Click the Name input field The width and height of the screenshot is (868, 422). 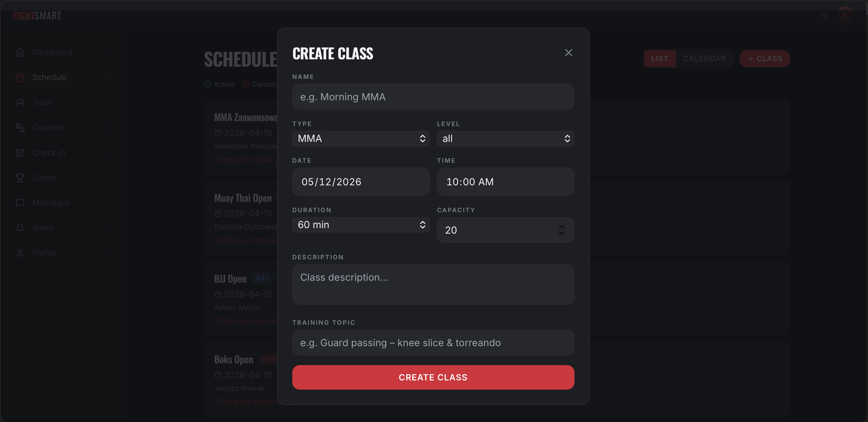click(x=433, y=97)
